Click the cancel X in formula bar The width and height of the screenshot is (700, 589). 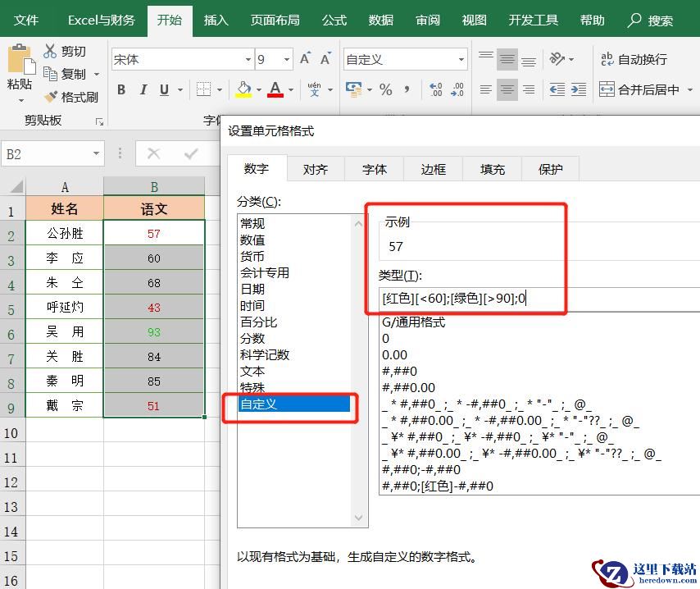[x=153, y=153]
